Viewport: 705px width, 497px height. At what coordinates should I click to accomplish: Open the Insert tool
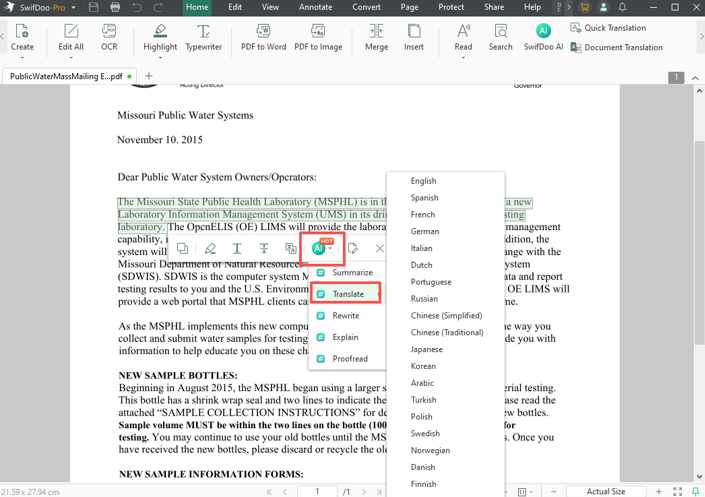pos(414,37)
